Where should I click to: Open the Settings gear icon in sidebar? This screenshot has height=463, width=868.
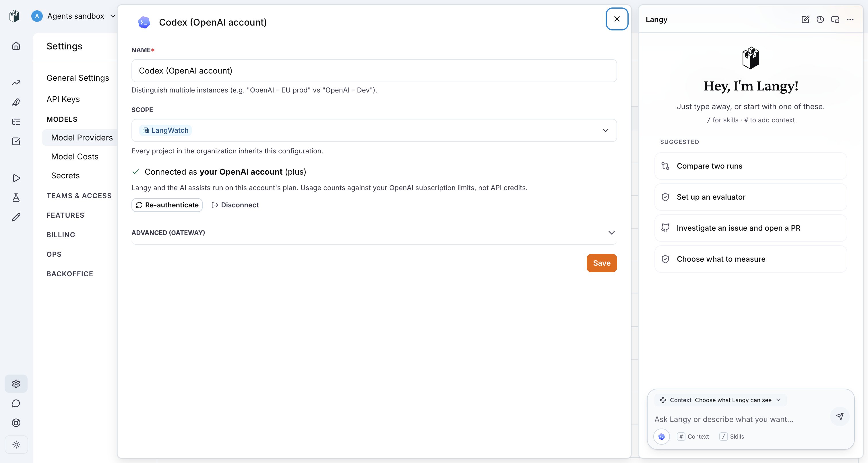point(16,384)
